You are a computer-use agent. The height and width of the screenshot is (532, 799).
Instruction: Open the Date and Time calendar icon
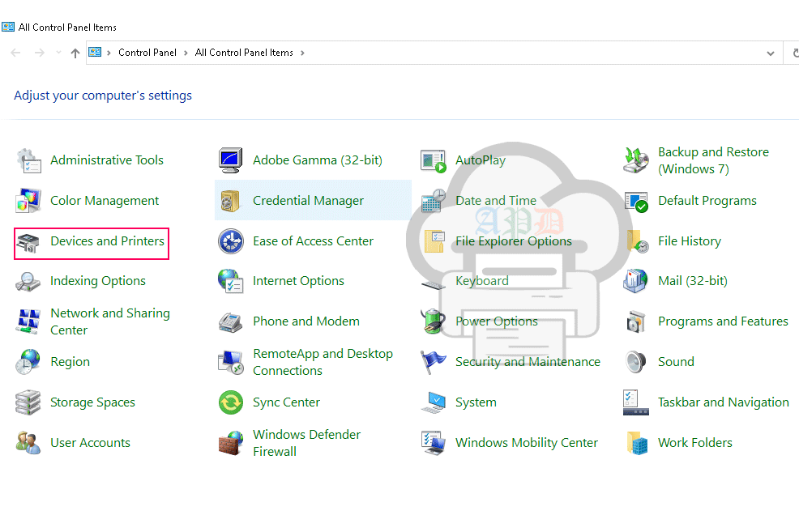[434, 201]
